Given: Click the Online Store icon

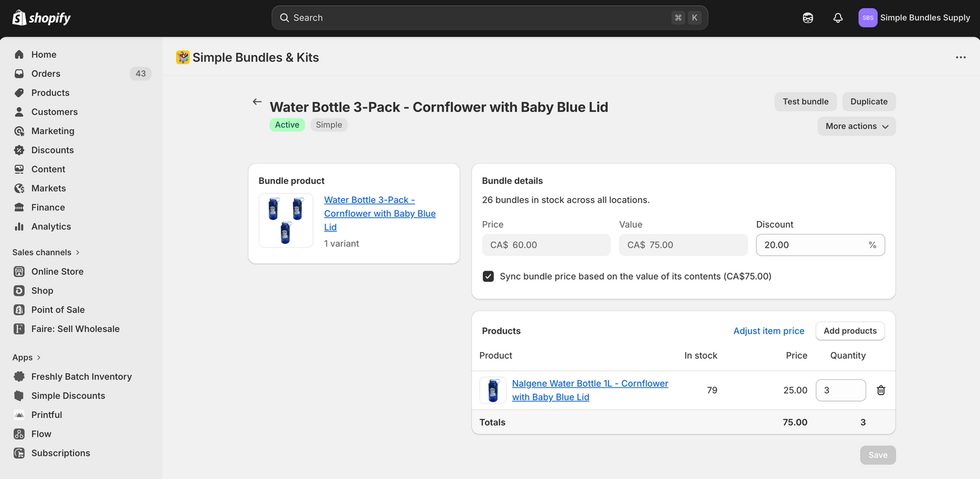Looking at the screenshot, I should pyautogui.click(x=19, y=271).
